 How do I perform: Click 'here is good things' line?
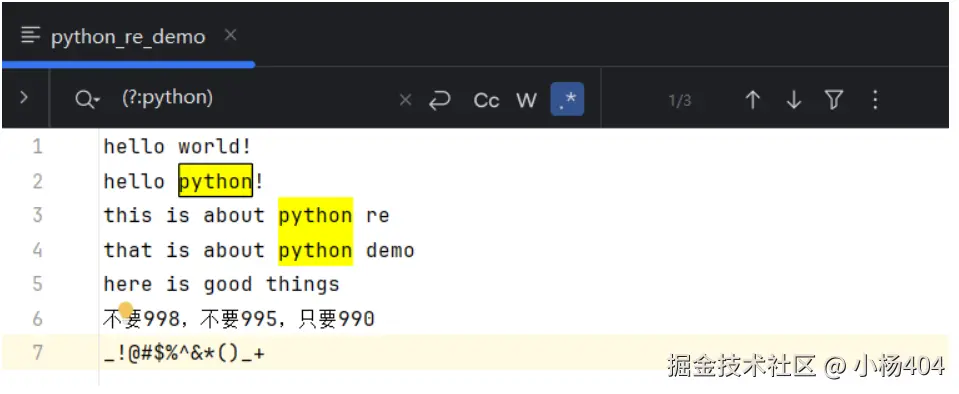click(x=221, y=284)
